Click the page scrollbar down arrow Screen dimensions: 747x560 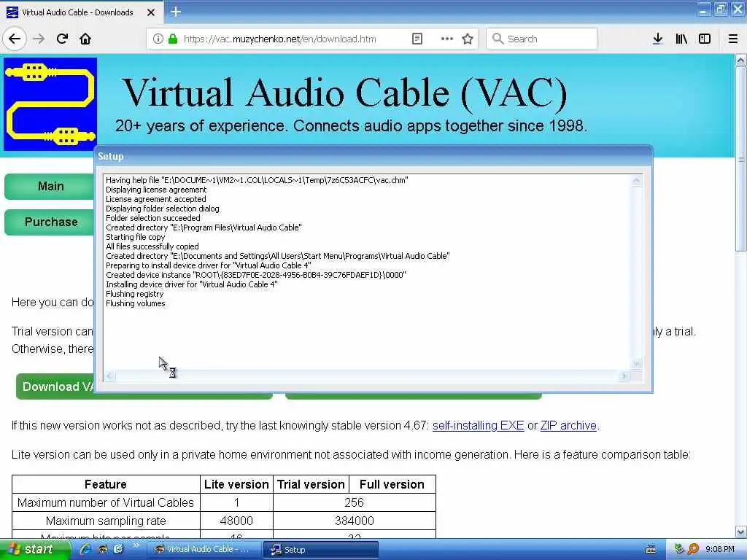coord(741,532)
